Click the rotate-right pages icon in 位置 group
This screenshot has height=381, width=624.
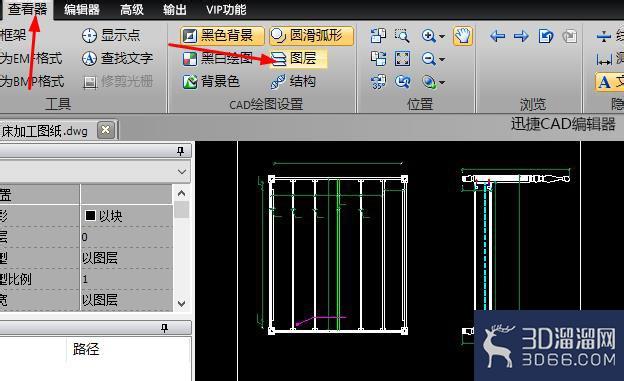pos(378,59)
